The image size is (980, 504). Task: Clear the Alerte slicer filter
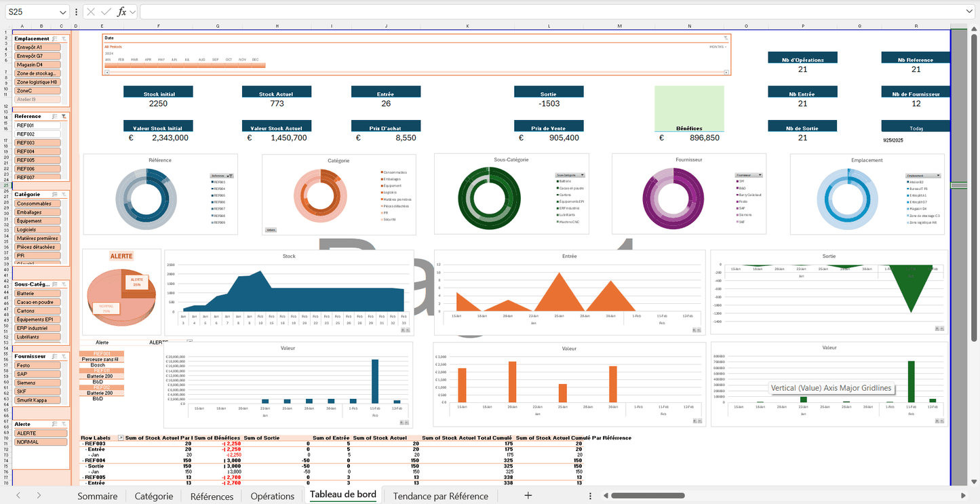pos(64,423)
